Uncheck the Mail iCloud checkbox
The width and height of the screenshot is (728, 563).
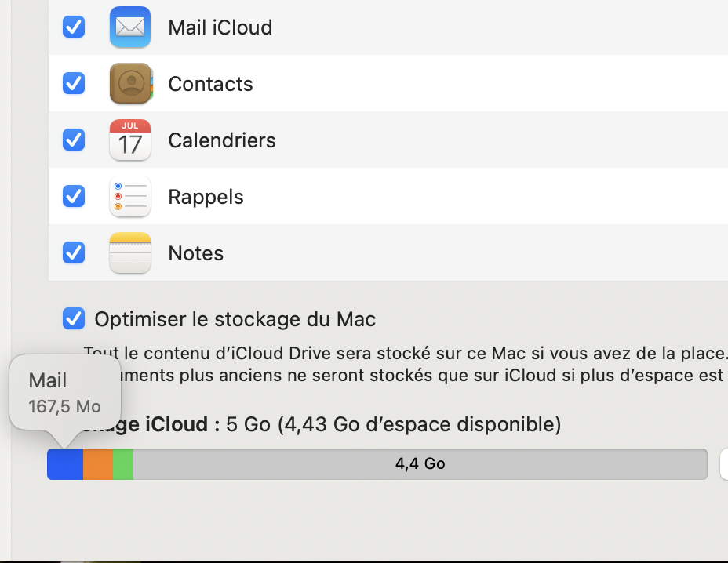[x=74, y=27]
